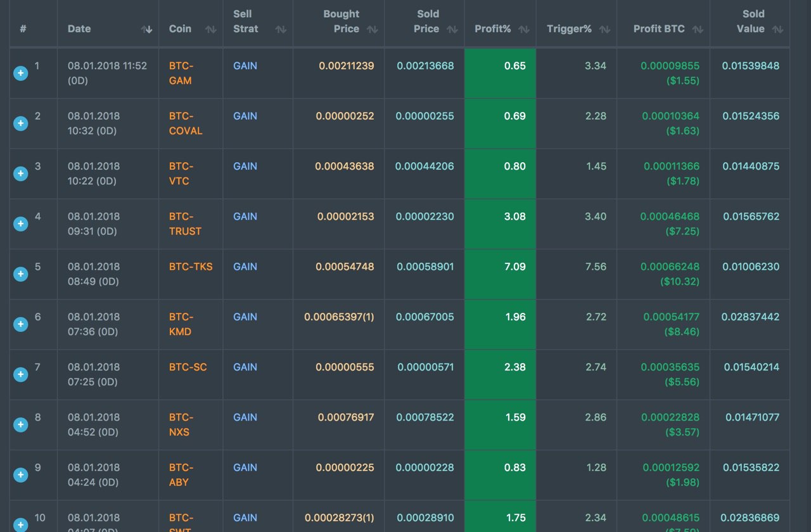Sort by Sell Strat using arrows icon
811x532 pixels.
click(281, 29)
